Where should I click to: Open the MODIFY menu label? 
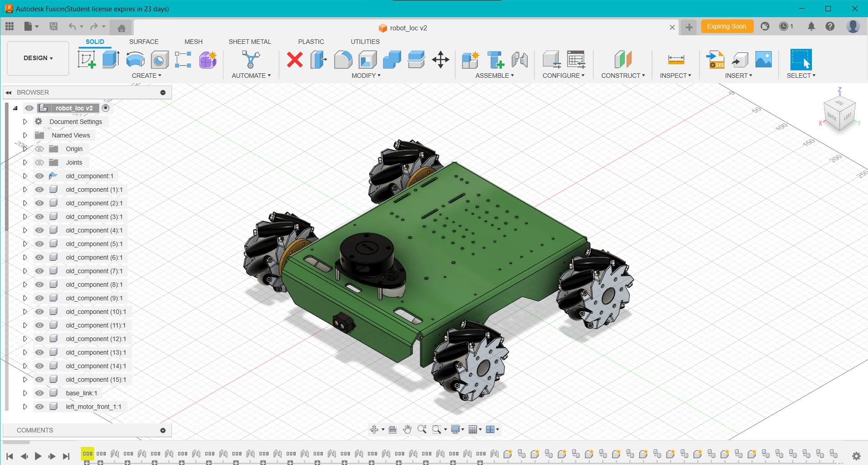click(x=366, y=76)
